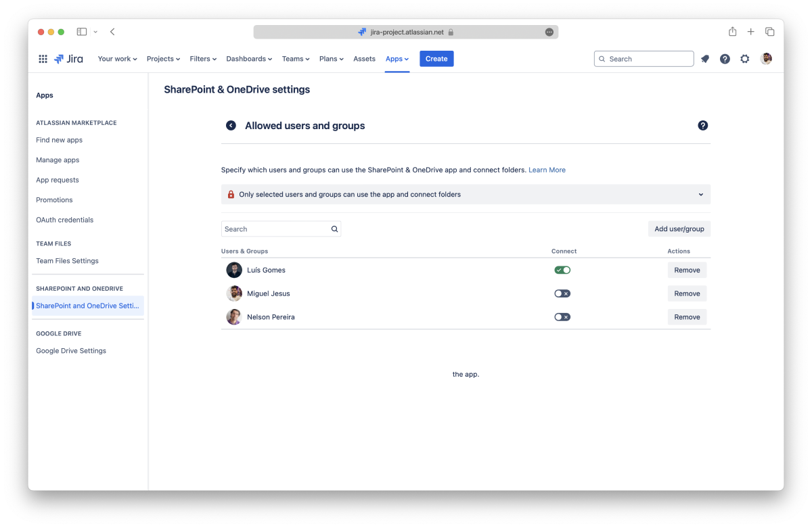Viewport: 812px width, 528px height.
Task: Click the Safari share icon
Action: click(x=732, y=32)
